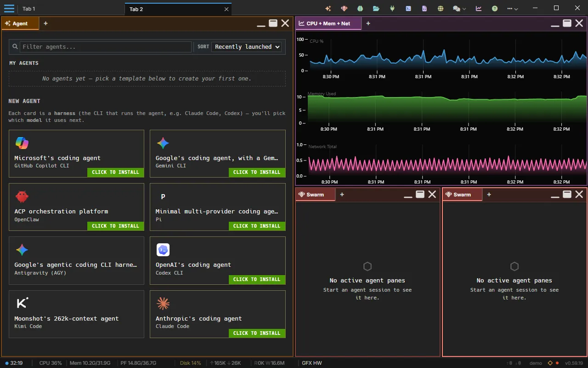Install Codex CLI with Click to Install
This screenshot has height=368, width=588.
click(257, 280)
